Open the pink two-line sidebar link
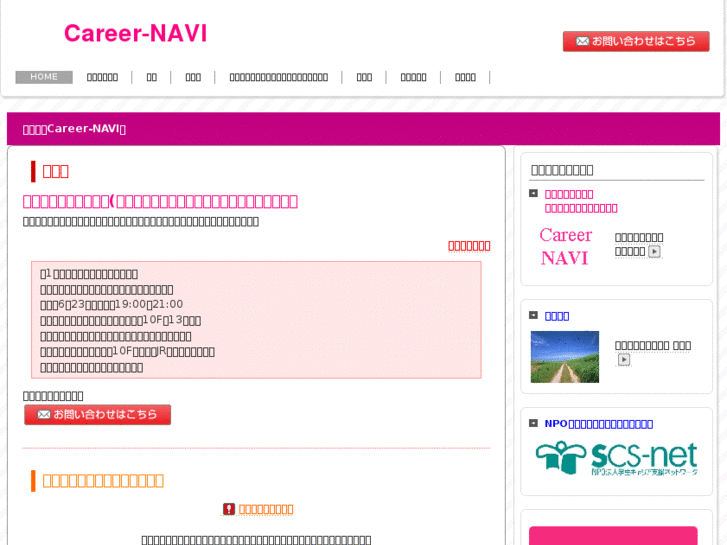 581,201
